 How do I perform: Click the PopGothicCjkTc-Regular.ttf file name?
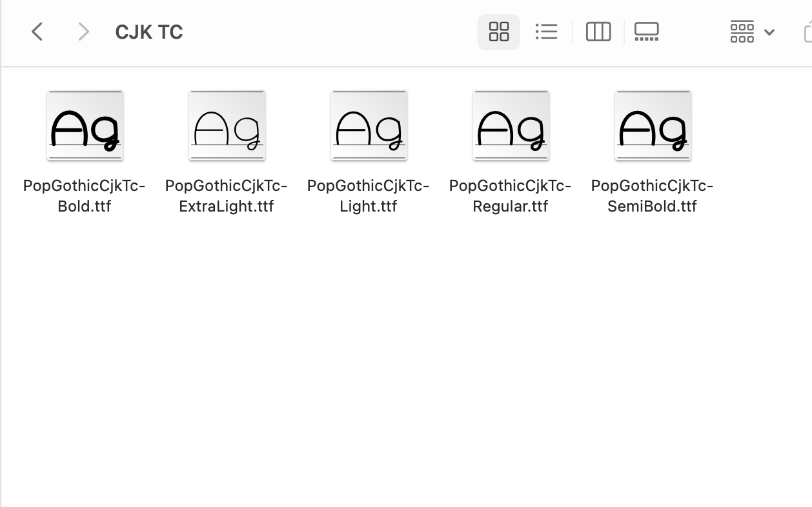point(511,196)
